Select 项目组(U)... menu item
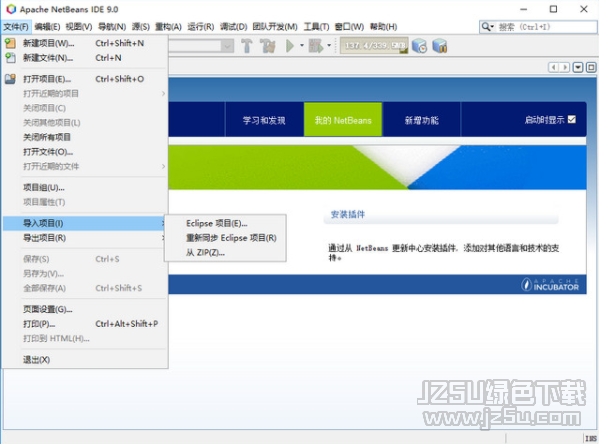The width and height of the screenshot is (599, 444). click(85, 188)
